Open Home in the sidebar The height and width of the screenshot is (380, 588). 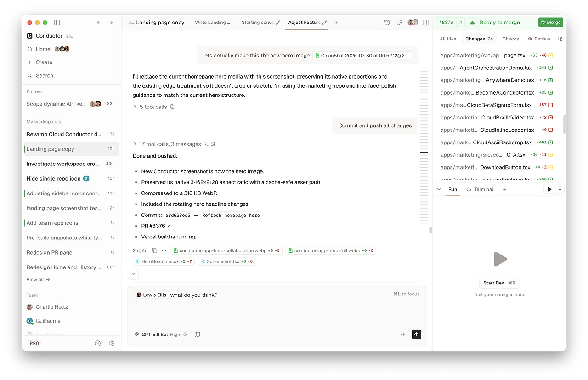tap(43, 49)
